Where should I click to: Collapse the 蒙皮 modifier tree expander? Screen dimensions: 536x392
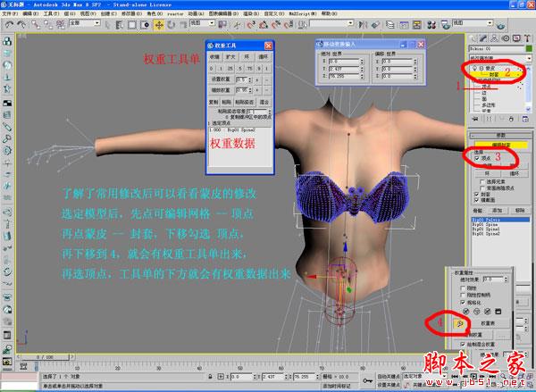pyautogui.click(x=481, y=69)
